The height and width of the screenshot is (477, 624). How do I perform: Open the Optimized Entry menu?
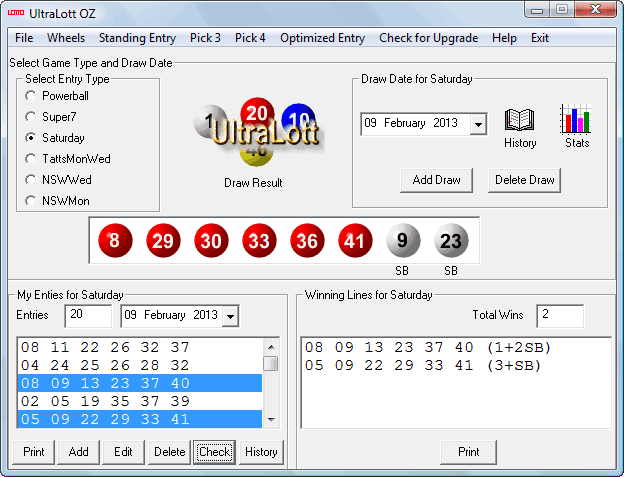(x=322, y=38)
